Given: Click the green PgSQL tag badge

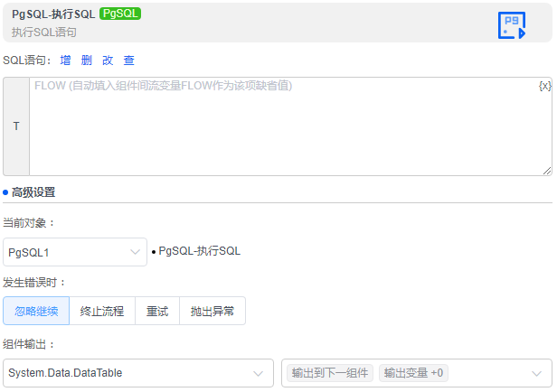Looking at the screenshot, I should tap(120, 14).
